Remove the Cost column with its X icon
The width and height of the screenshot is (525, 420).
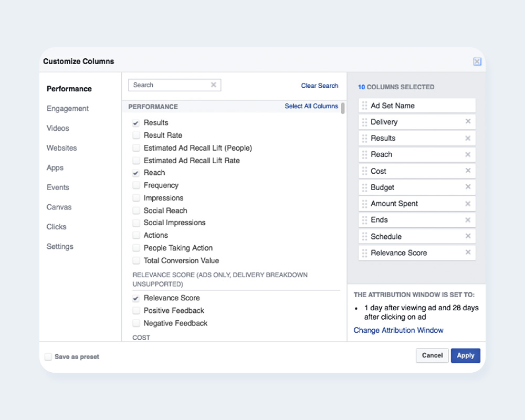(x=468, y=171)
